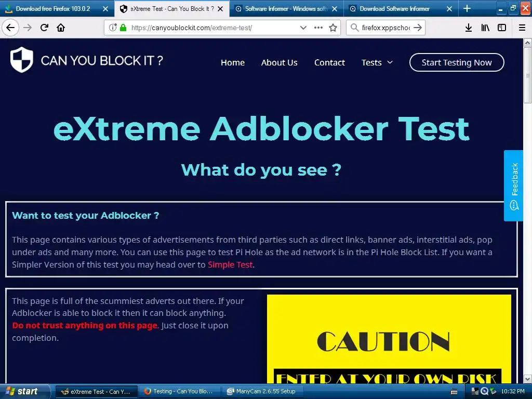The width and height of the screenshot is (532, 399).
Task: Close the Software Informer Windows tab
Action: click(x=335, y=9)
